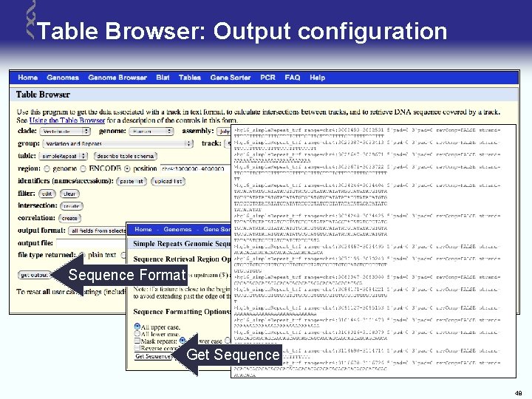Screen dimensions: 532x399
Task: Select the genome region radio button
Action: pyautogui.click(x=47, y=168)
